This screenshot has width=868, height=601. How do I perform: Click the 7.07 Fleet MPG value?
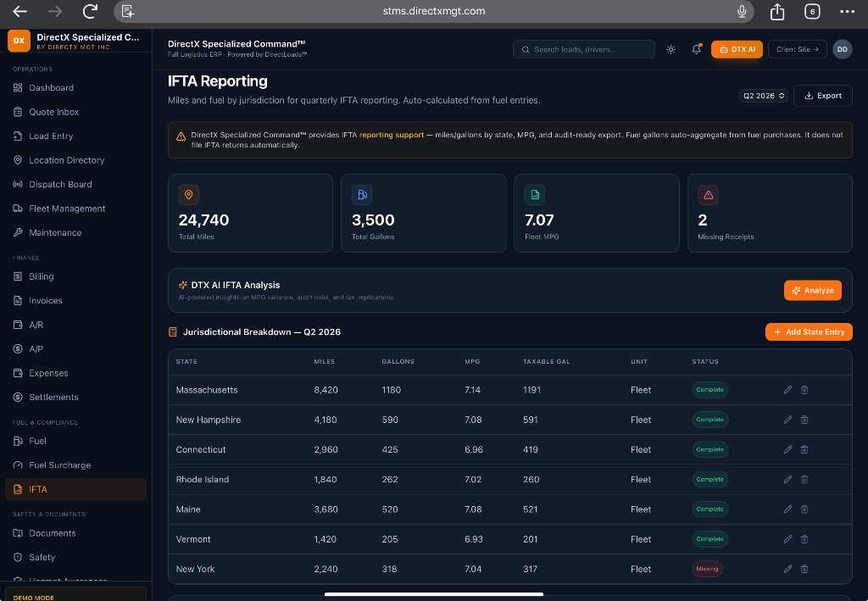click(x=539, y=220)
